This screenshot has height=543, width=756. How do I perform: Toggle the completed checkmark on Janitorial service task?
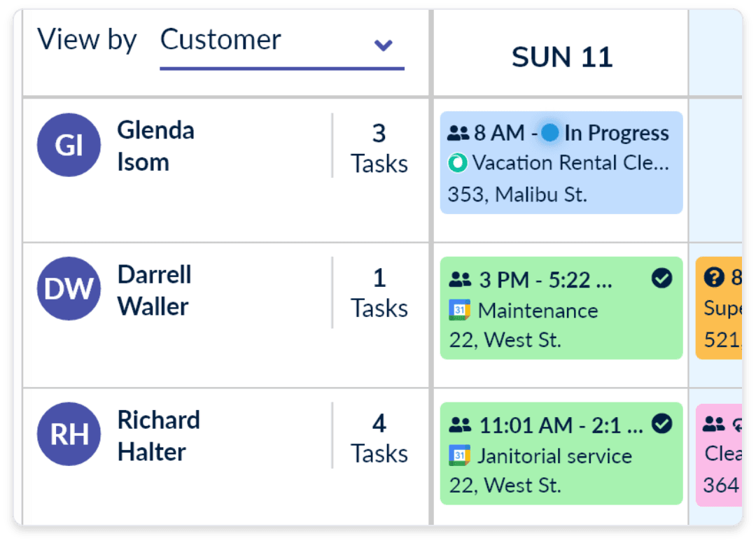[661, 424]
